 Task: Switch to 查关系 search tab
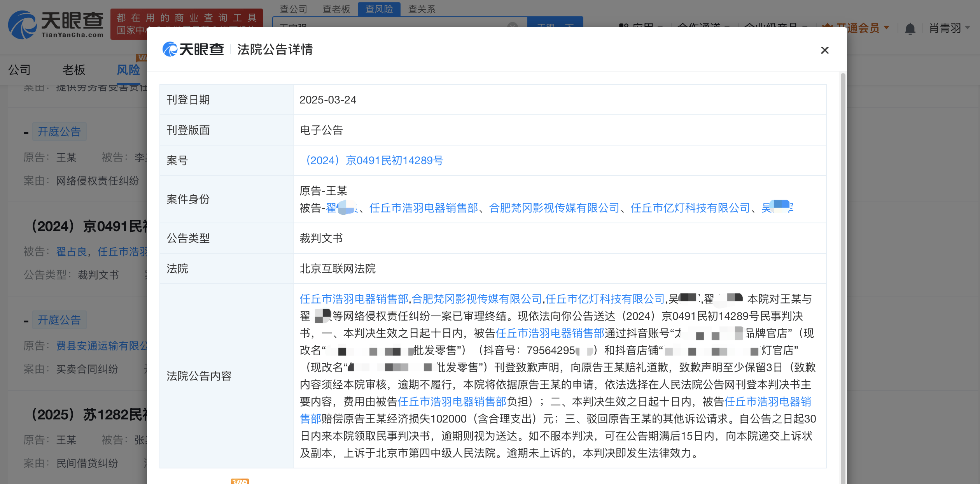422,9
